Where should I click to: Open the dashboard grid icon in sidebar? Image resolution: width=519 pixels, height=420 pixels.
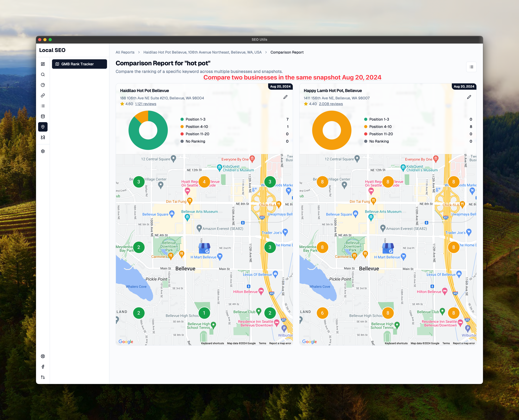point(43,64)
